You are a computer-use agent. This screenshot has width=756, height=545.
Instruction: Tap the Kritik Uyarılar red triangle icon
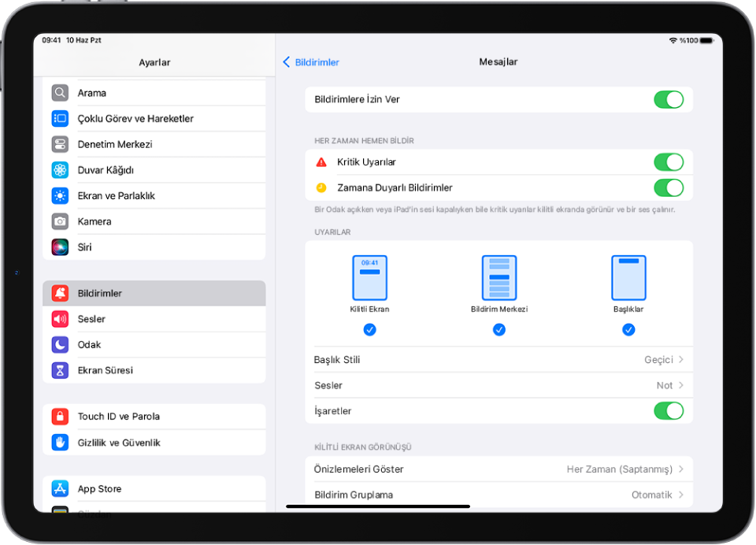tap(321, 162)
